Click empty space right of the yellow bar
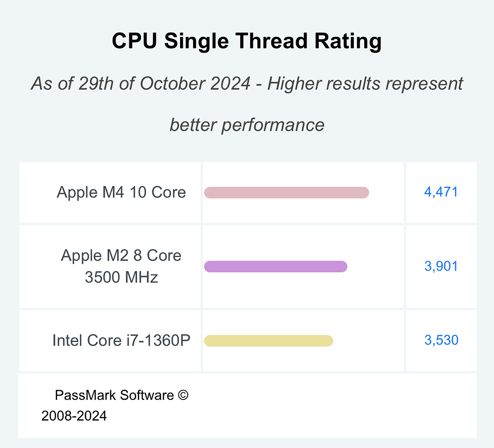 (368, 341)
